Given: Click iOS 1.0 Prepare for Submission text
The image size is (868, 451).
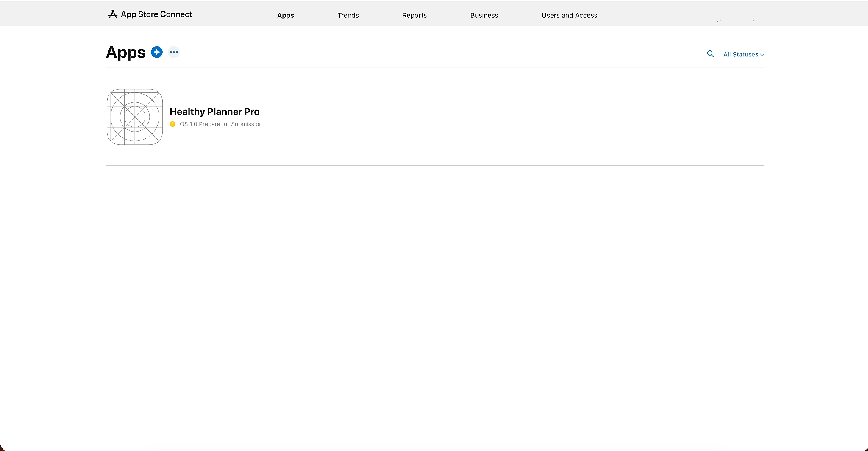Looking at the screenshot, I should (x=220, y=124).
